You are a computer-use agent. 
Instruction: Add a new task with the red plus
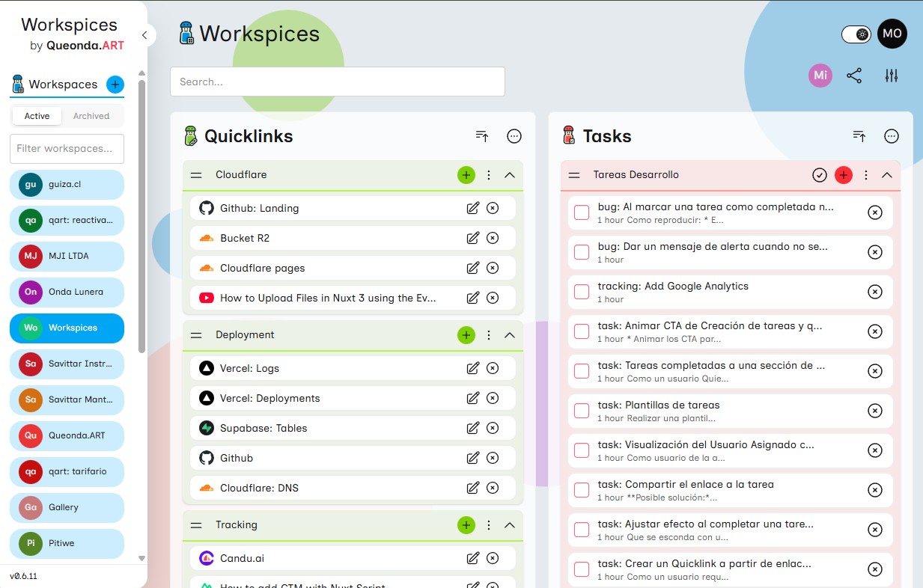[x=844, y=174]
